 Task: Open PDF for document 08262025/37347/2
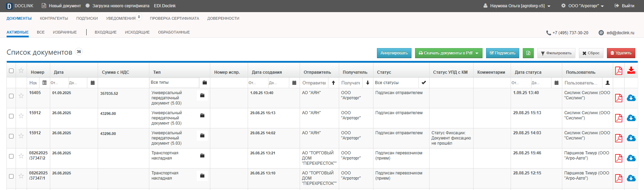click(619, 158)
